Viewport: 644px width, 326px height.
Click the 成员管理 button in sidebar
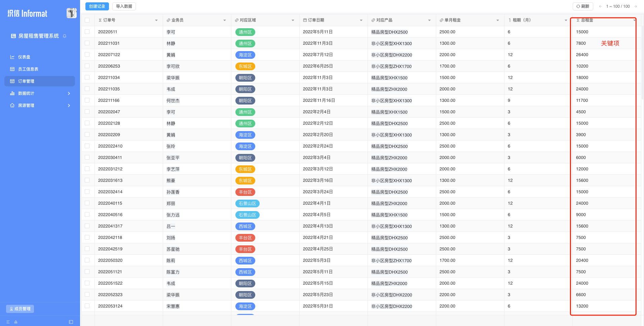click(20, 309)
